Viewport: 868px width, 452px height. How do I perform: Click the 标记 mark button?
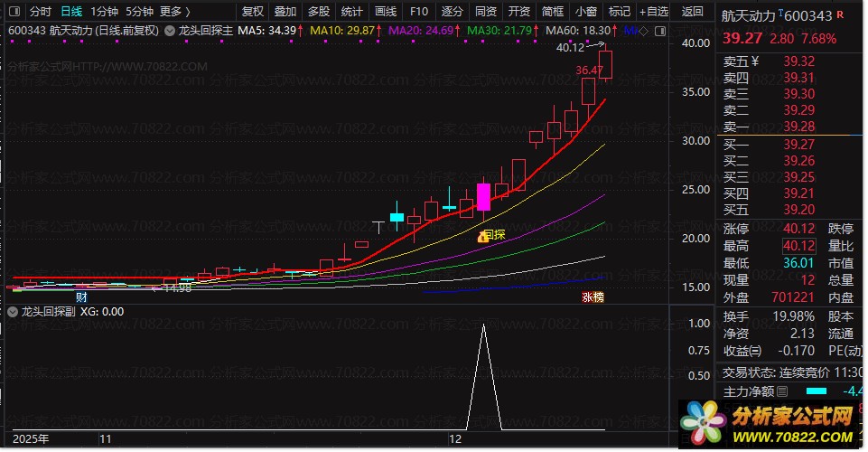point(620,11)
